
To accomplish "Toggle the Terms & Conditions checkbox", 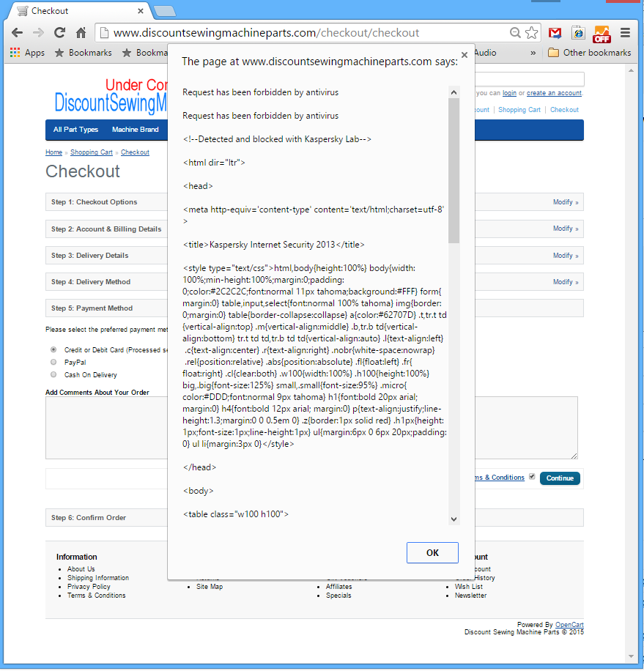I will coord(532,476).
